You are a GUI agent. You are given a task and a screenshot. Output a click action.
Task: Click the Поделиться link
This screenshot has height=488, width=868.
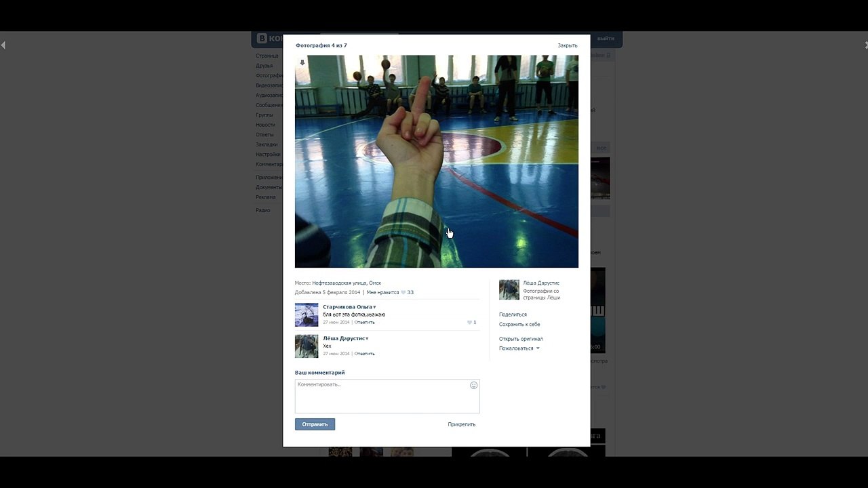click(513, 314)
